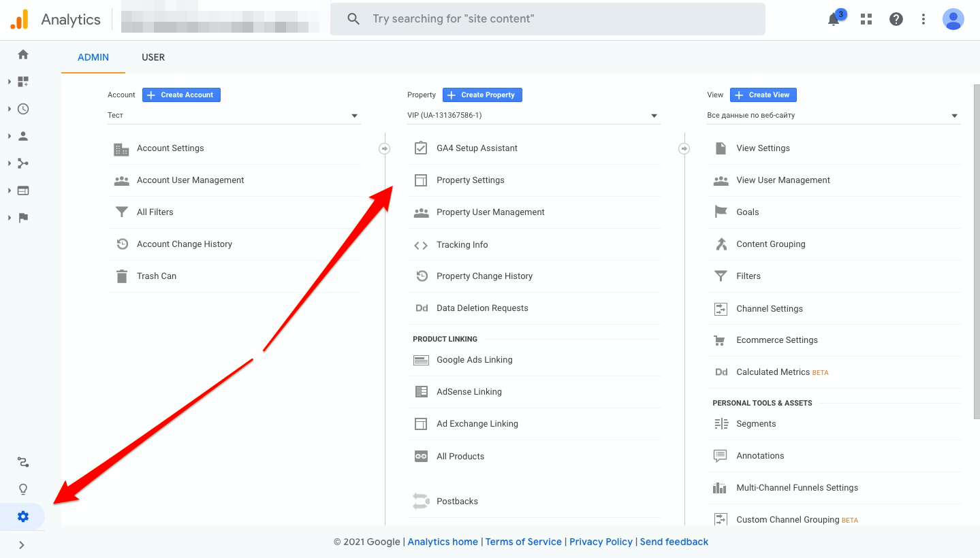This screenshot has width=980, height=558.
Task: Open the Account selector dropdown
Action: pos(234,116)
